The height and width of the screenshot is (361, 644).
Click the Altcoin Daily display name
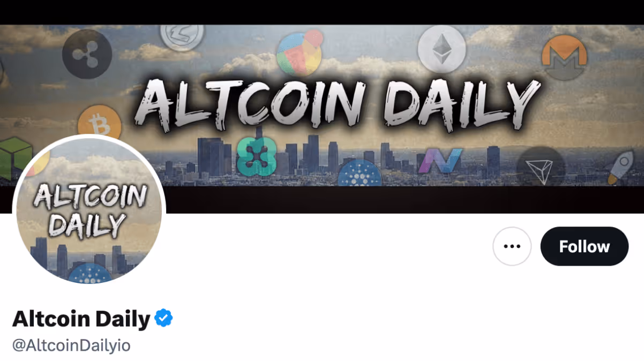pyautogui.click(x=81, y=319)
